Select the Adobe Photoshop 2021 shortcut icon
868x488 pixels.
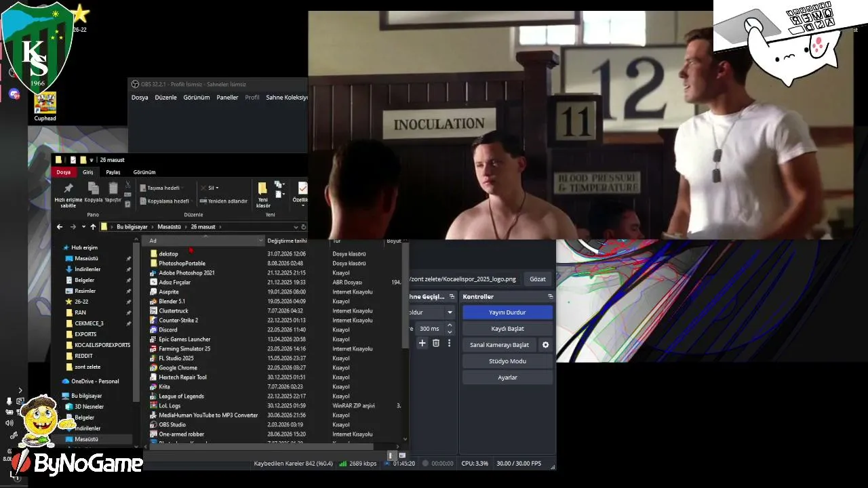click(154, 273)
